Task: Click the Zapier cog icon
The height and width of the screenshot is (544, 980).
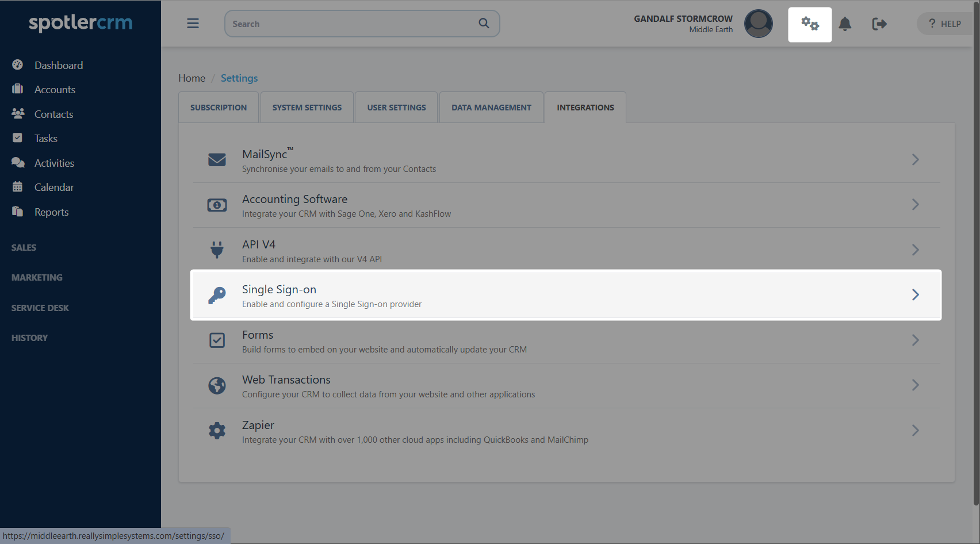Action: point(217,431)
